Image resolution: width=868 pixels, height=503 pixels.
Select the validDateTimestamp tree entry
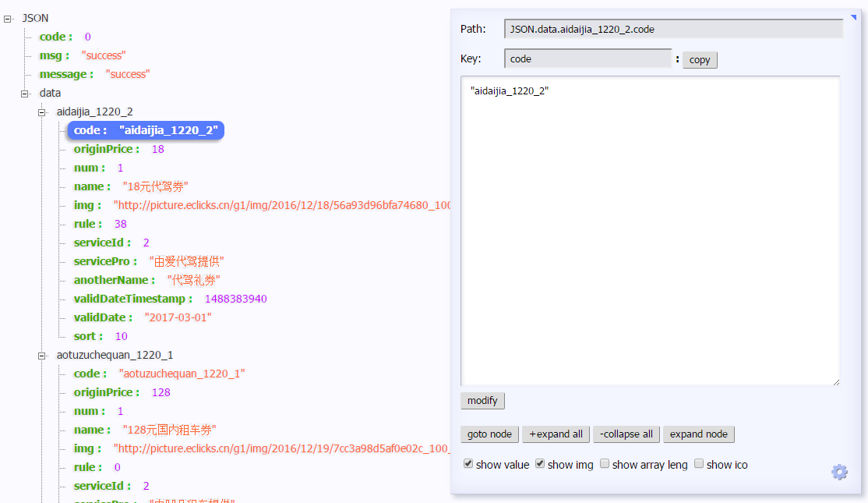click(132, 299)
